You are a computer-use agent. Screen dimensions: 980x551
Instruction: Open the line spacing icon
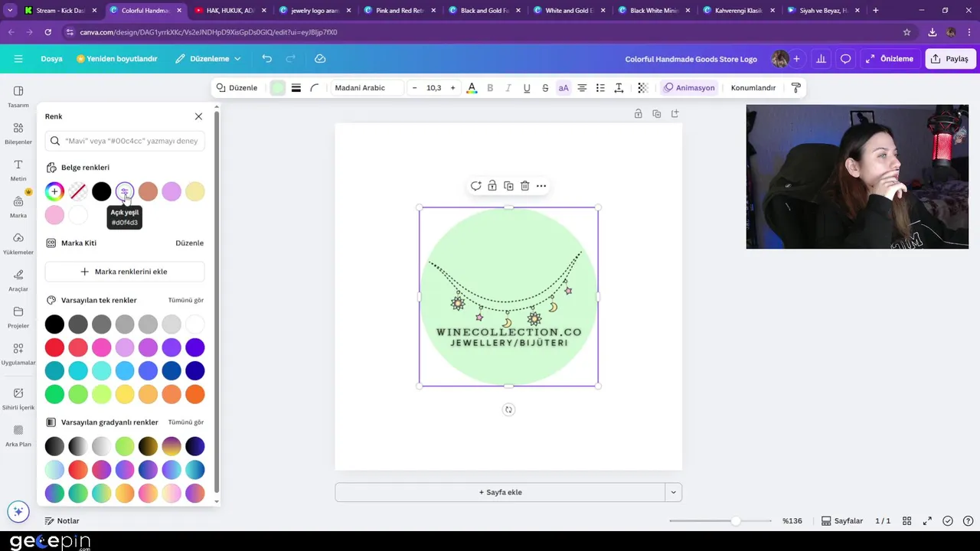619,88
